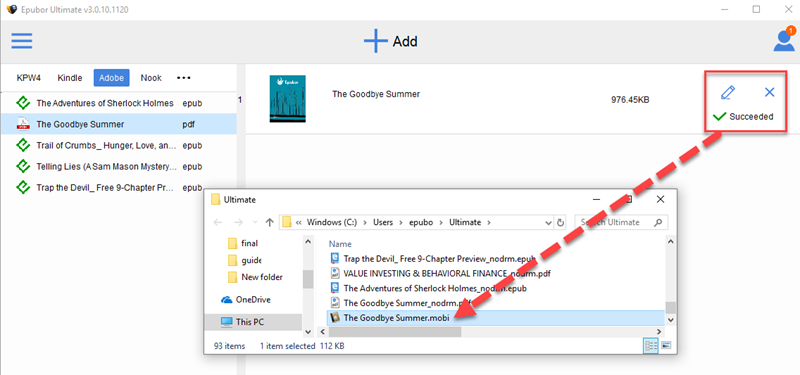
Task: Select Telling Lies (A Sam Mason Mystery) book
Action: point(118,166)
